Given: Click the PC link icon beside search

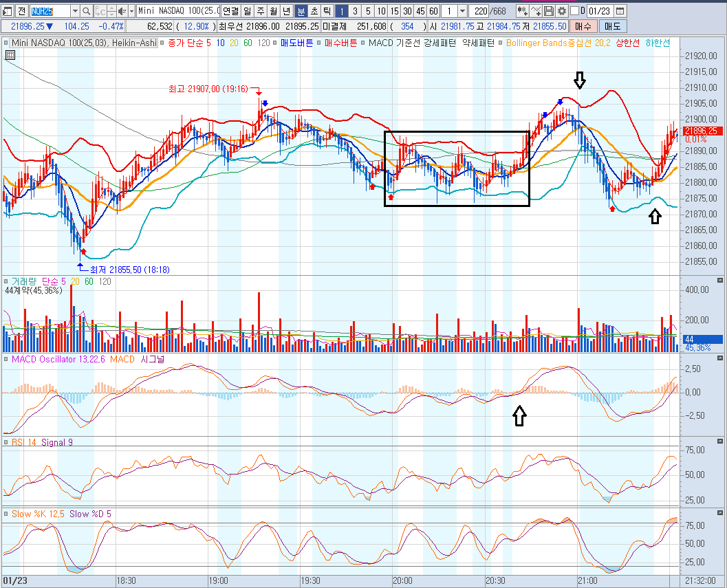Looking at the screenshot, I should (x=100, y=11).
